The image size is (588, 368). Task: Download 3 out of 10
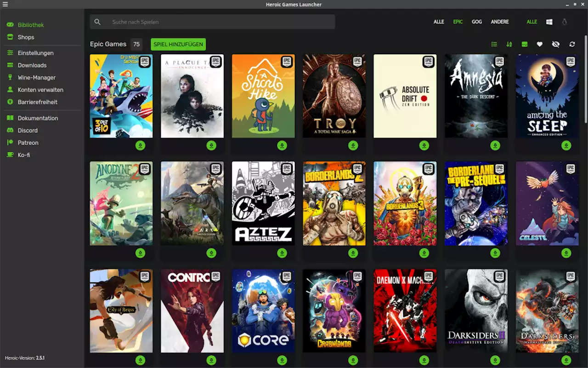[x=140, y=145]
